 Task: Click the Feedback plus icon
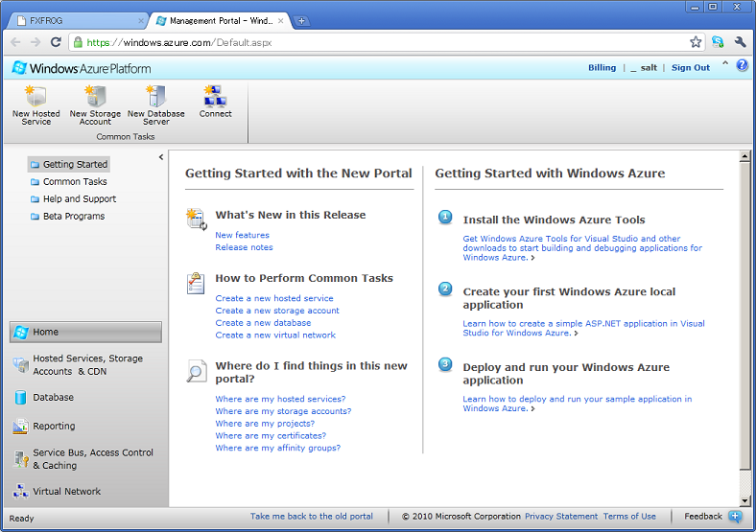pyautogui.click(x=736, y=517)
